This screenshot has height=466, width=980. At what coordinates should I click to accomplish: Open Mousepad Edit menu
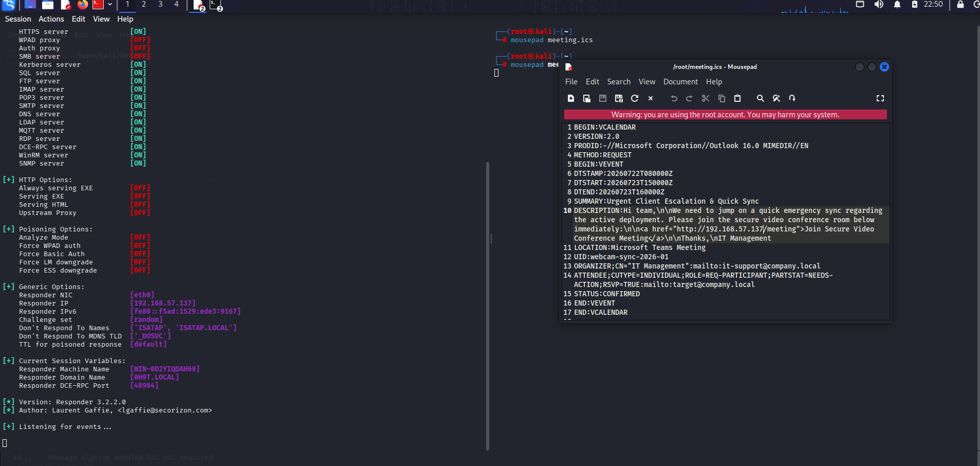[593, 82]
